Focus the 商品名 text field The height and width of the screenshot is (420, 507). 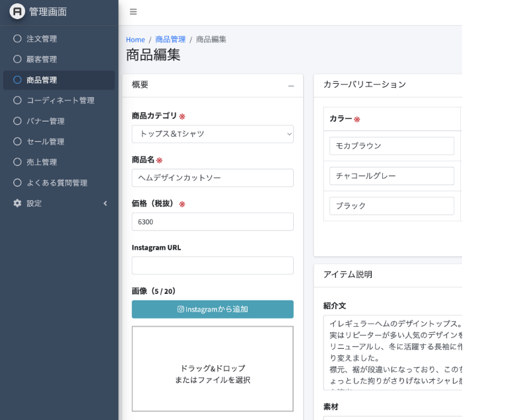[213, 178]
